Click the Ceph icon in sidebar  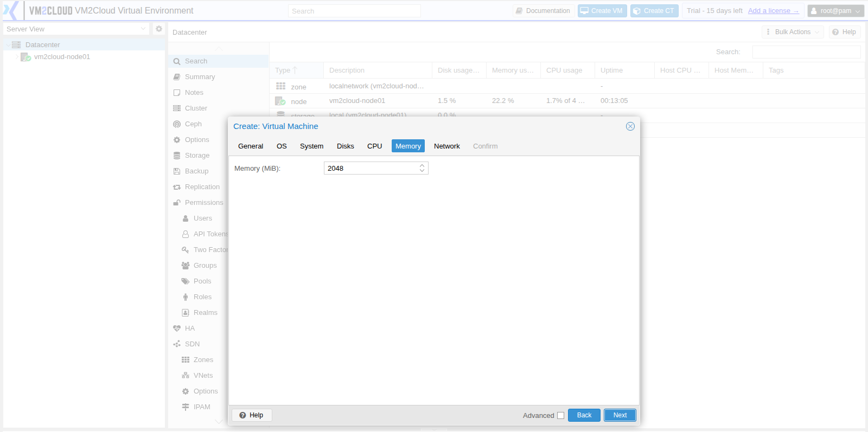click(177, 124)
